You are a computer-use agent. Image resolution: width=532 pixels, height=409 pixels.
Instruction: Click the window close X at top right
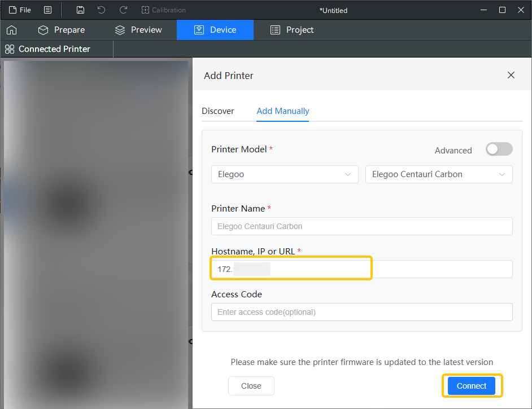tap(521, 10)
